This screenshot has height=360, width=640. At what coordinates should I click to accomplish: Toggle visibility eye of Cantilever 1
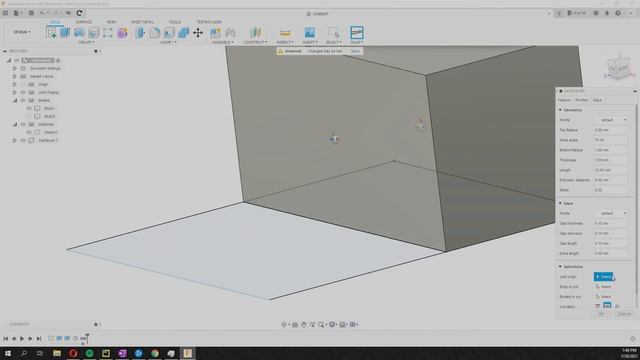tap(23, 140)
